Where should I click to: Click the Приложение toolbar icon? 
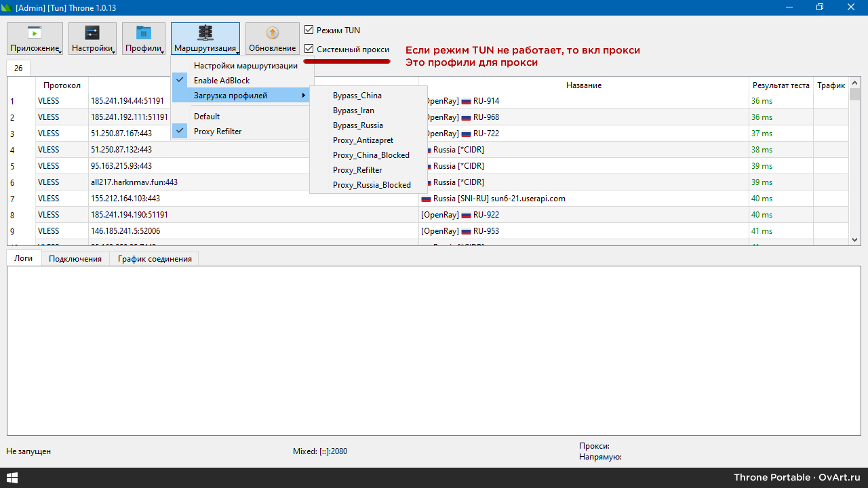pyautogui.click(x=35, y=33)
